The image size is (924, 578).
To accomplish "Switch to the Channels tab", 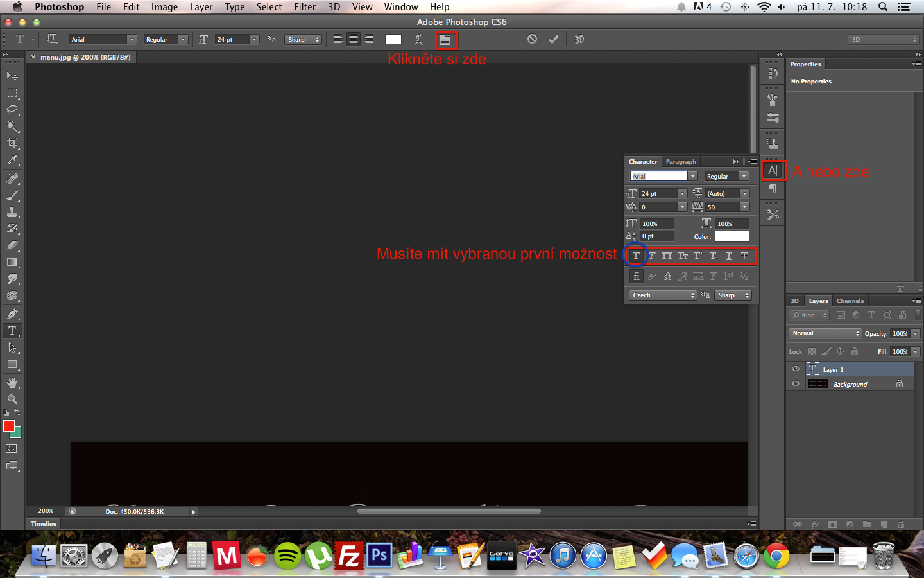I will pyautogui.click(x=850, y=301).
